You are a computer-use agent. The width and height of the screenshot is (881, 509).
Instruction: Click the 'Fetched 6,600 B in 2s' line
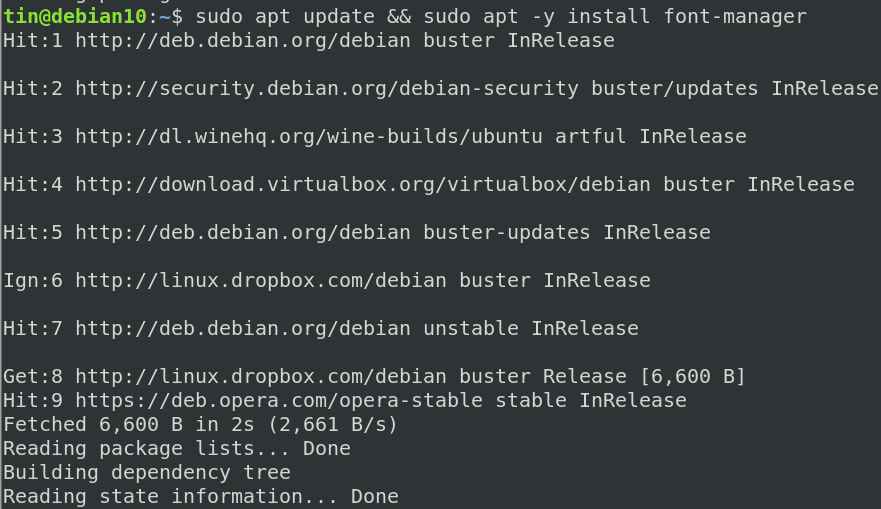click(x=200, y=425)
